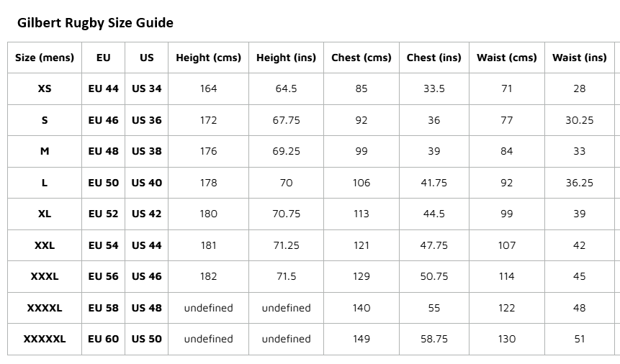The height and width of the screenshot is (364, 620).
Task: Click the XL height value 180
Action: [x=208, y=214]
